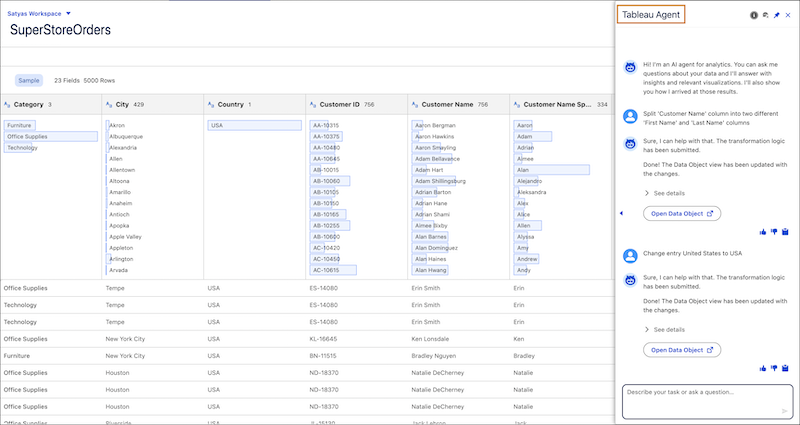Screen dimensions: 800x425
Task: Open the info icon in Tableau Agent header
Action: [x=754, y=15]
